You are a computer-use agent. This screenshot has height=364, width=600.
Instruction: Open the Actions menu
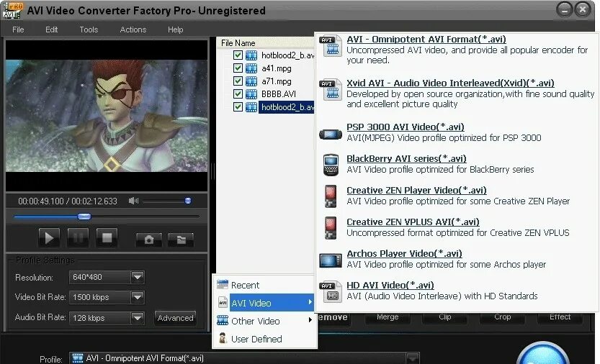pos(133,29)
